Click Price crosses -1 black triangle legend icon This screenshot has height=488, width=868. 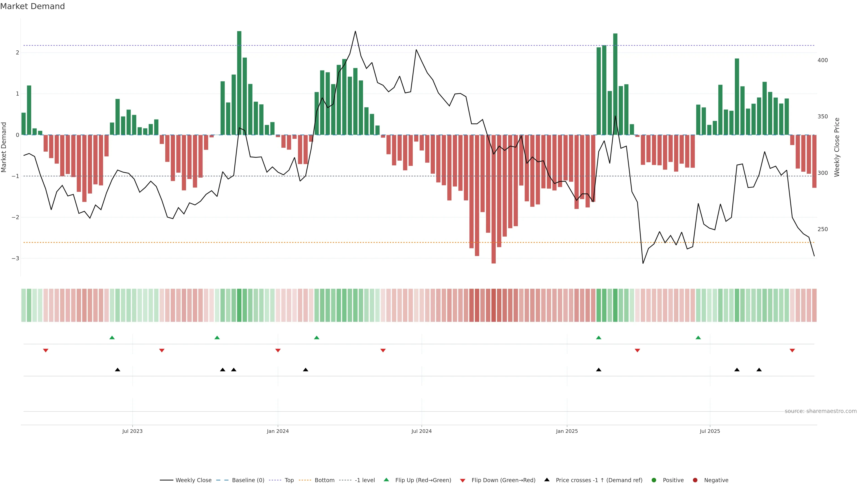(547, 480)
